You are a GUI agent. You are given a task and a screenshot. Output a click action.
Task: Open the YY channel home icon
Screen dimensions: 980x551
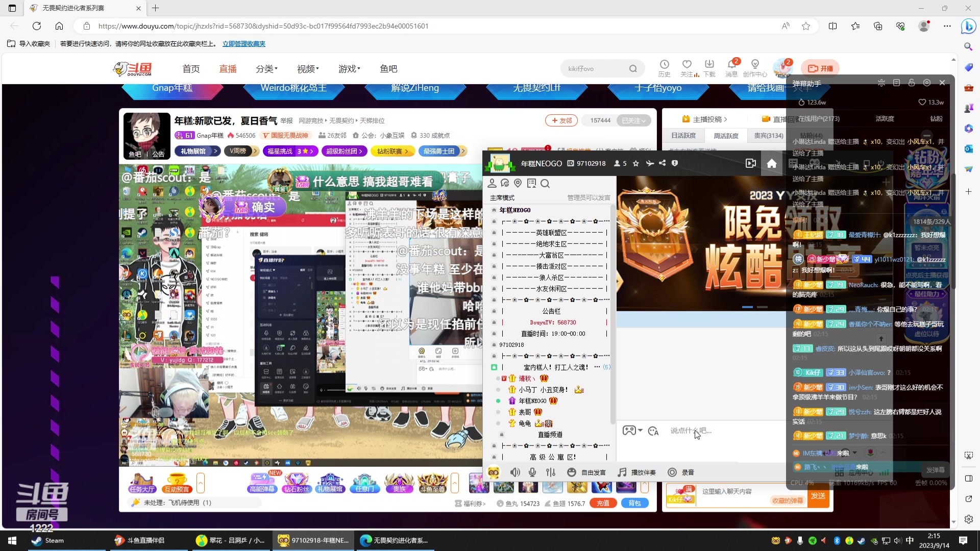[771, 163]
